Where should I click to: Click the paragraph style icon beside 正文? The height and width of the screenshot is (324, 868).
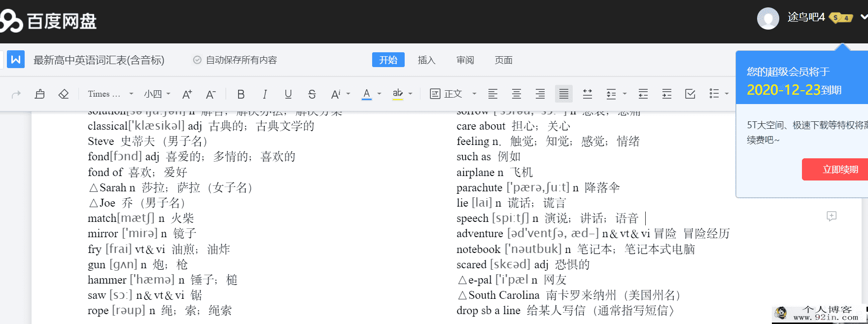[435, 94]
